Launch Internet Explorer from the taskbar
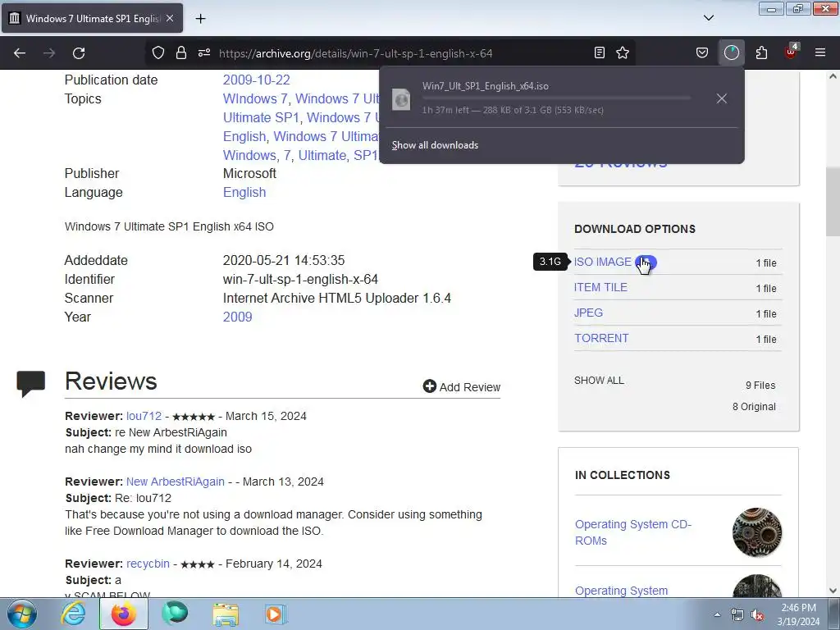The height and width of the screenshot is (630, 840). tap(72, 614)
